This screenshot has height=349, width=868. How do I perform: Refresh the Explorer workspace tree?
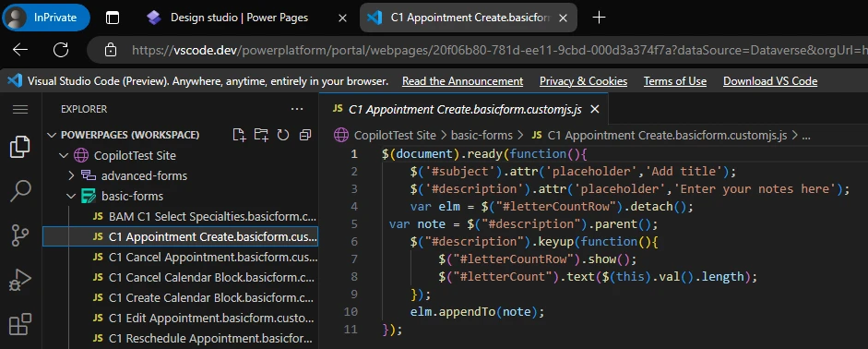coord(283,135)
